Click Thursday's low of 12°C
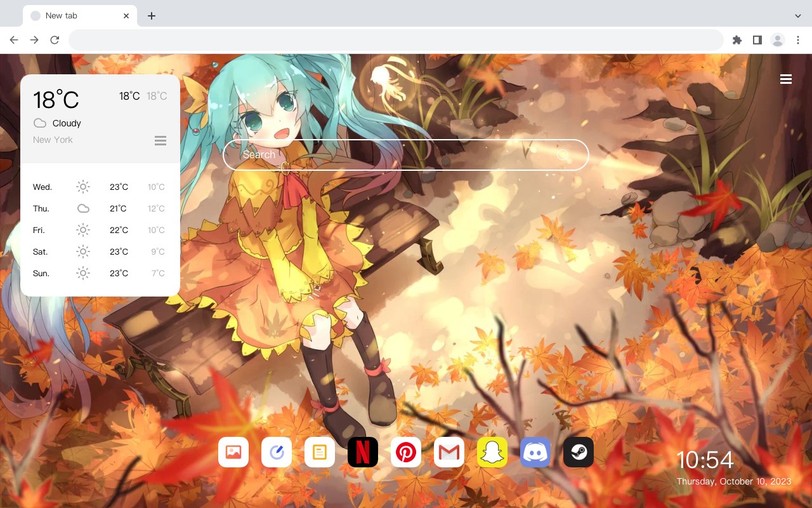 [x=156, y=208]
